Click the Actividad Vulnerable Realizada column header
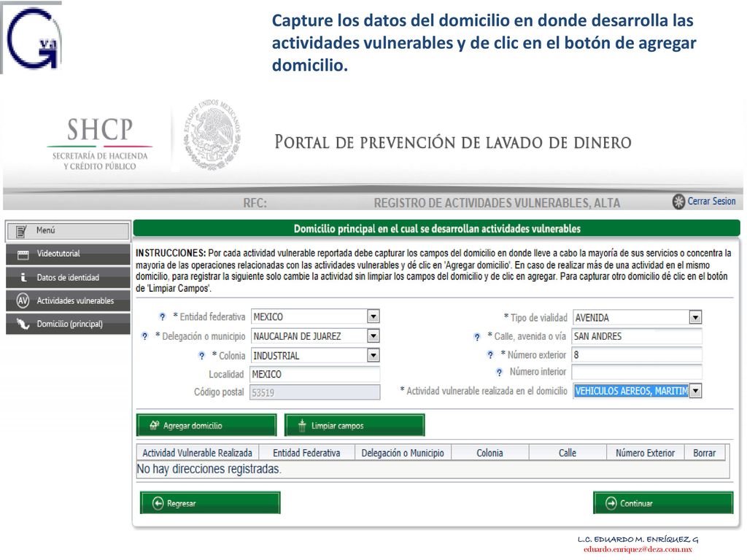The width and height of the screenshot is (747, 560). click(197, 453)
